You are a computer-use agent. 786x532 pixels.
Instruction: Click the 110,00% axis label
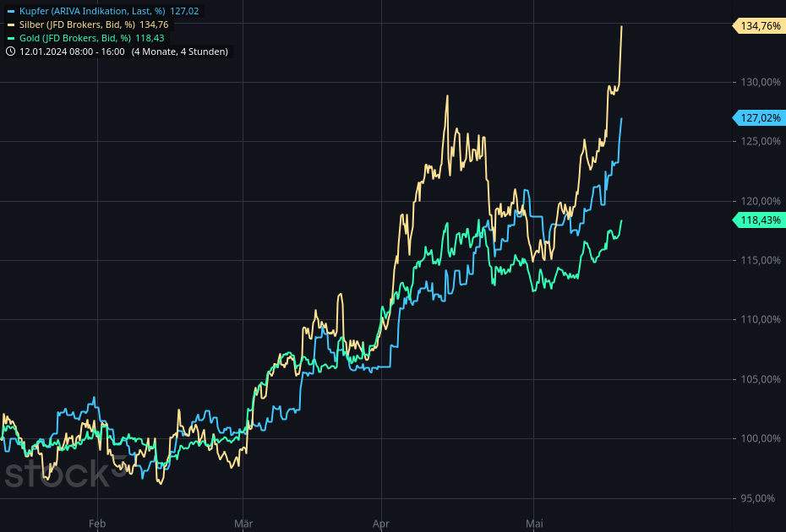[761, 319]
